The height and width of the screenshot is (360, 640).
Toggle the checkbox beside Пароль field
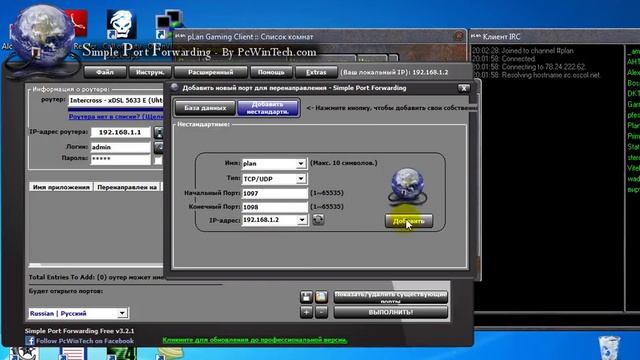click(158, 160)
